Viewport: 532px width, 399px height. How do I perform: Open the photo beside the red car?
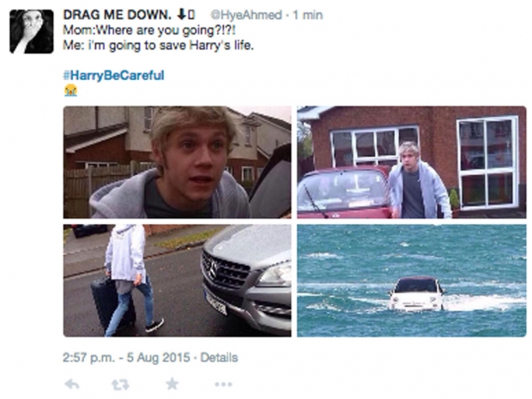tap(412, 162)
